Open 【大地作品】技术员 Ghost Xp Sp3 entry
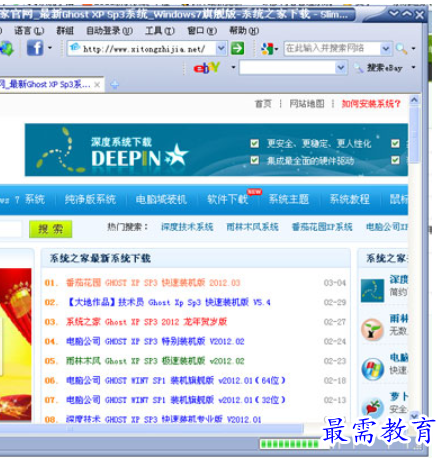 168,302
